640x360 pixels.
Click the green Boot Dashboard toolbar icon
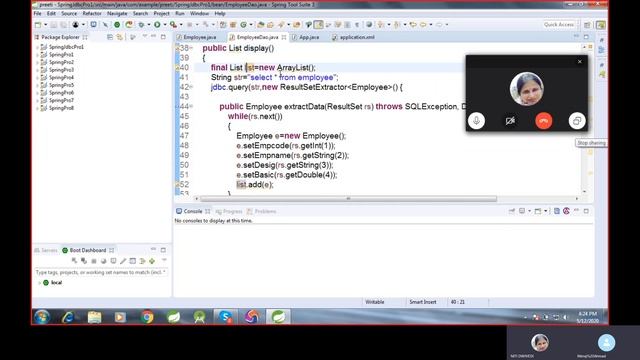tap(117, 25)
